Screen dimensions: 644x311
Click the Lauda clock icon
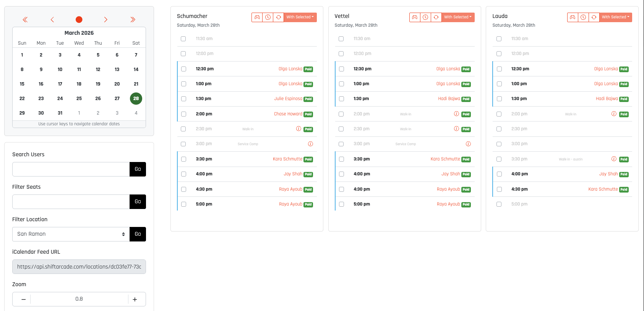(583, 17)
